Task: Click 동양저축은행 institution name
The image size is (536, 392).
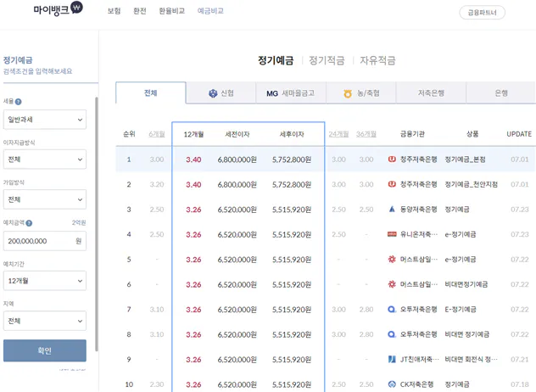Action: tap(419, 210)
